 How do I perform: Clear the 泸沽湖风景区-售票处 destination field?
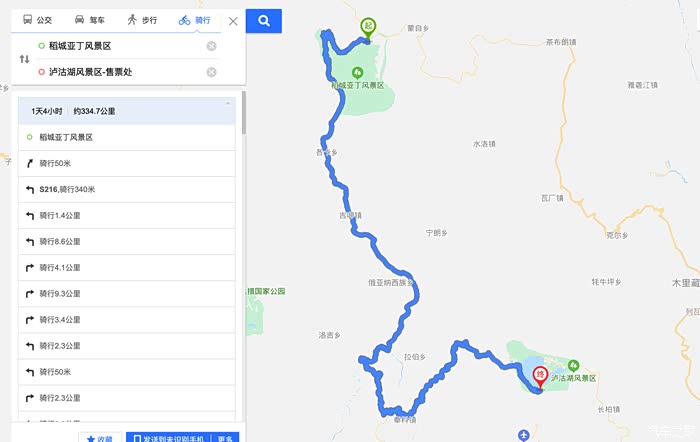(212, 72)
